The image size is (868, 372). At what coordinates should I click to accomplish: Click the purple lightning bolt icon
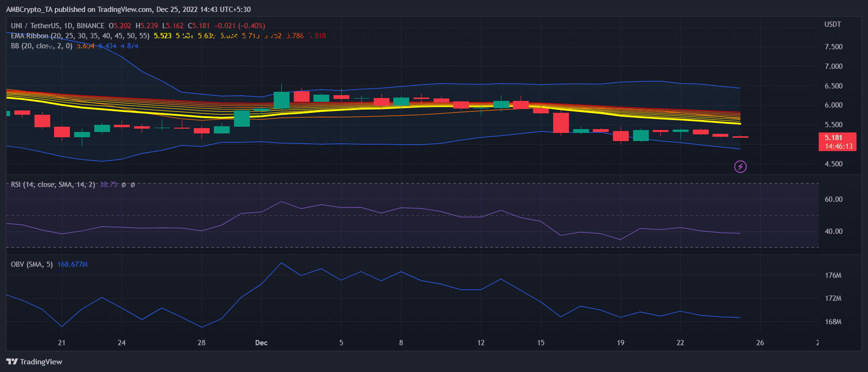tap(740, 166)
